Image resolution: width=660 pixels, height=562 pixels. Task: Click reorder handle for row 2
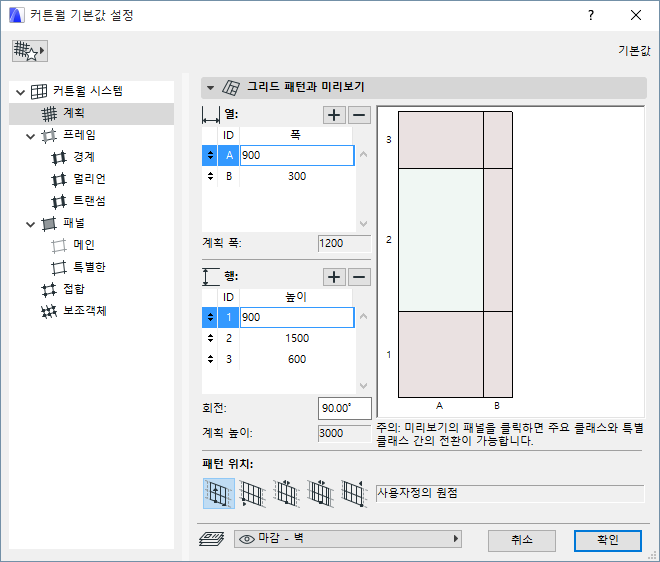[x=210, y=338]
